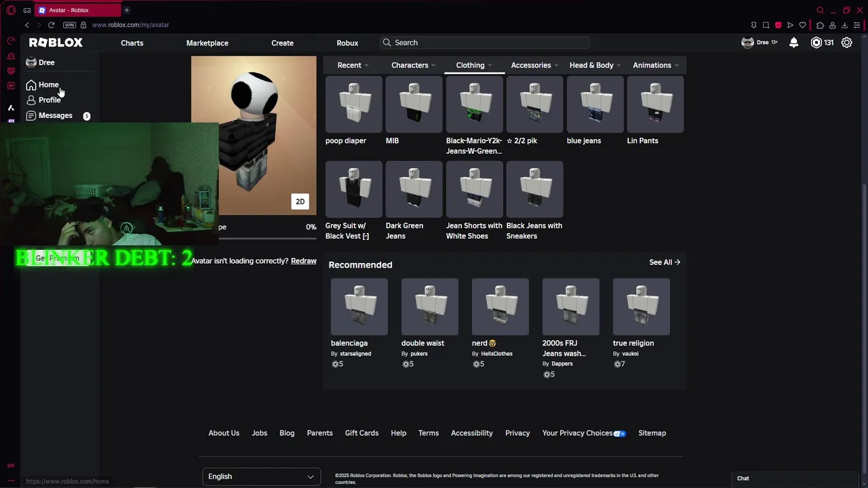
Task: Open the Robux balance icon
Action: (x=816, y=43)
